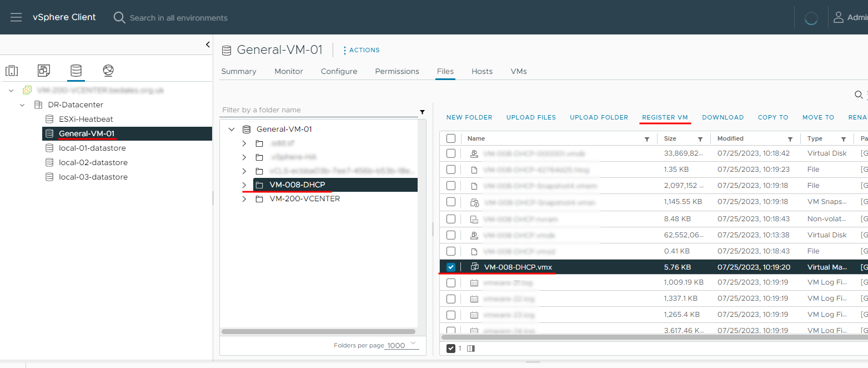Check the box for the 1,145.55 KB snapshot file
The image size is (868, 368).
(451, 202)
